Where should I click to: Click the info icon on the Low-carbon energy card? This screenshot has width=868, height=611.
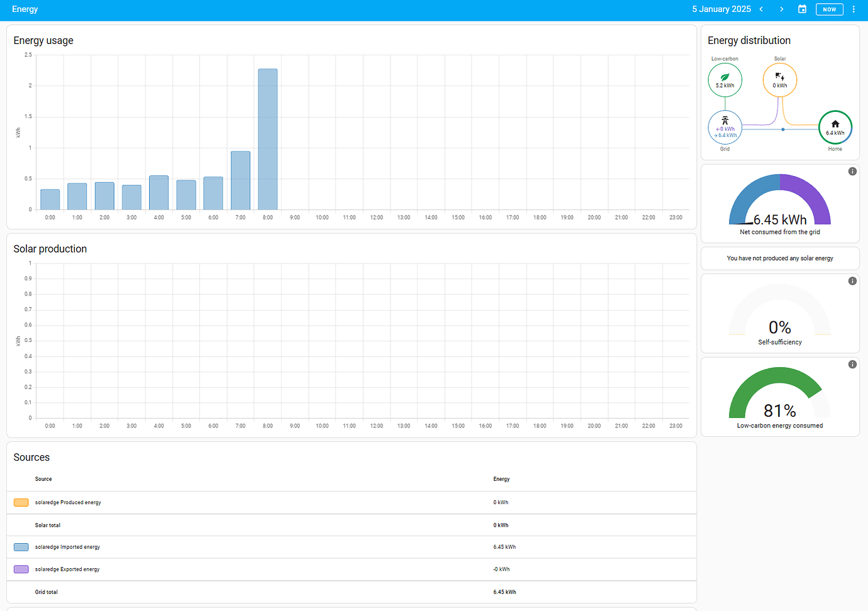852,364
